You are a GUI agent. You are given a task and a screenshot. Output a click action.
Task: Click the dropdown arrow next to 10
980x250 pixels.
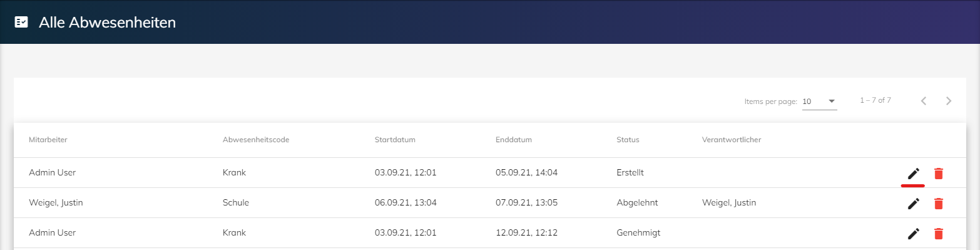832,101
